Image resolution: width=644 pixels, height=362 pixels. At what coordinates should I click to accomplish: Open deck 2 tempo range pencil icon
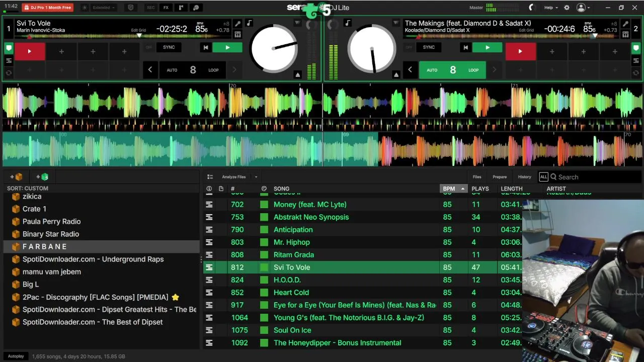pos(625,24)
